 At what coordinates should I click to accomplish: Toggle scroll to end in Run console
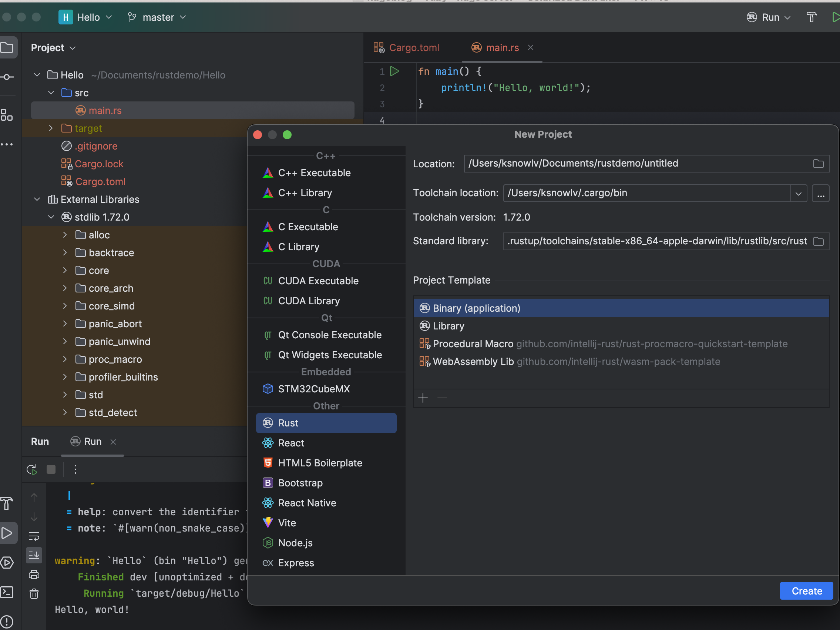34,555
